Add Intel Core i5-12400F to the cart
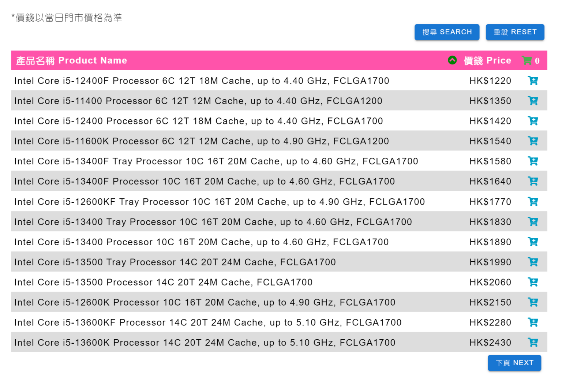Screen dimensions: 562x392 533,81
